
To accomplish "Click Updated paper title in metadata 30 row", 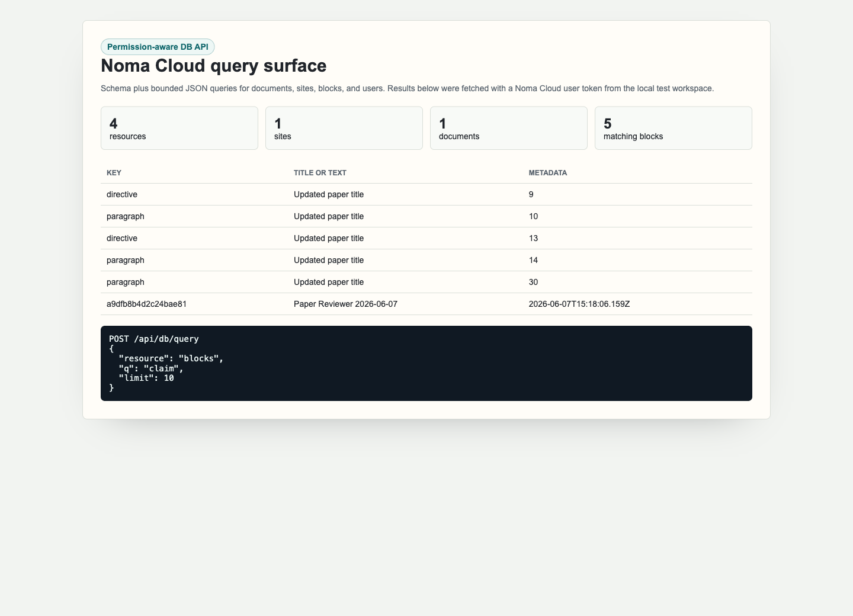I will pyautogui.click(x=329, y=282).
